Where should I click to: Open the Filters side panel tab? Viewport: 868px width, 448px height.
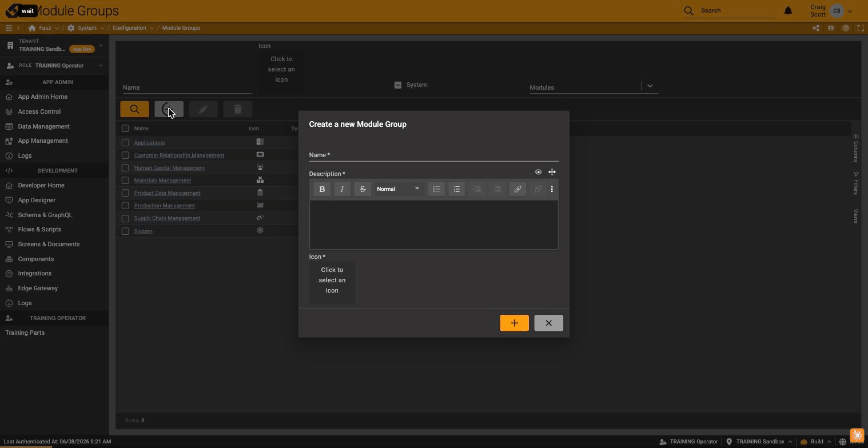pyautogui.click(x=856, y=183)
